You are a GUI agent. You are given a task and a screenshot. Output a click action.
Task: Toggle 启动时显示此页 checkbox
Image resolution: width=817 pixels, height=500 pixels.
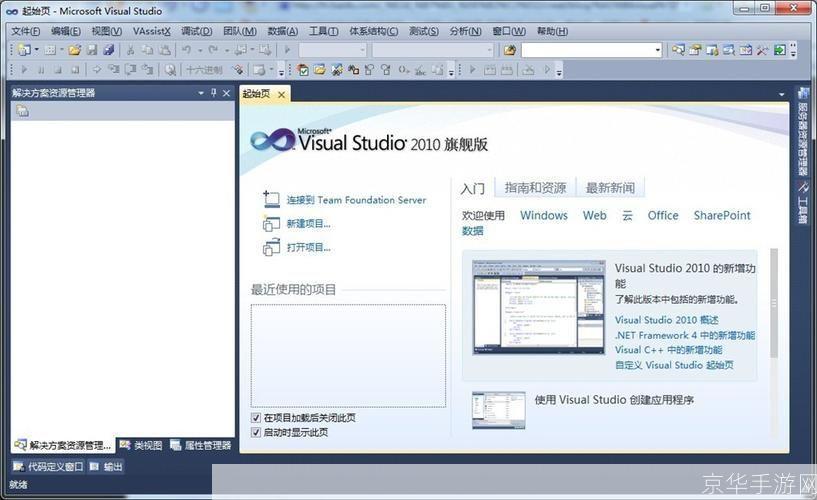pyautogui.click(x=256, y=432)
